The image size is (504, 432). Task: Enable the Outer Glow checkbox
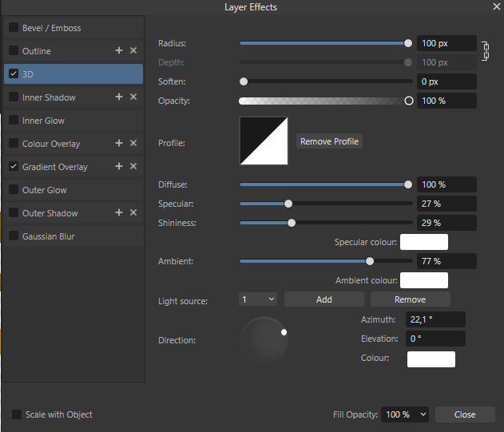(14, 189)
